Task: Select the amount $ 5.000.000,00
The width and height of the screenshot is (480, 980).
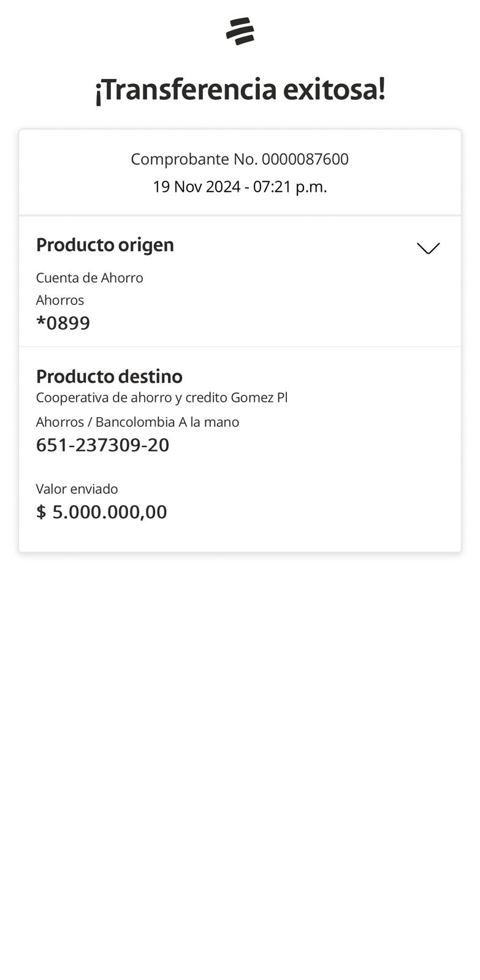Action: click(x=102, y=512)
